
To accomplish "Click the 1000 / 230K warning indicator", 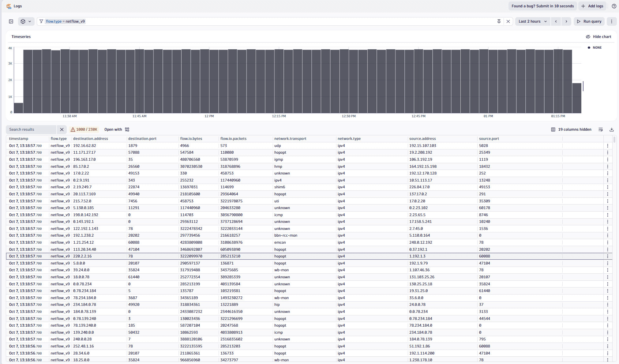I will click(x=84, y=129).
